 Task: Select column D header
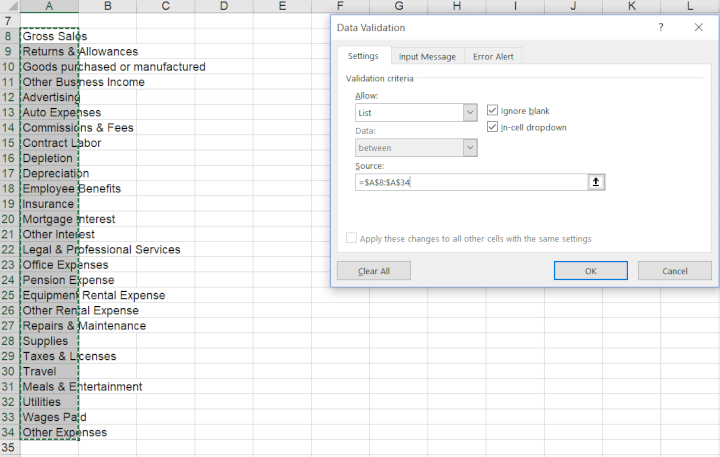click(x=224, y=6)
